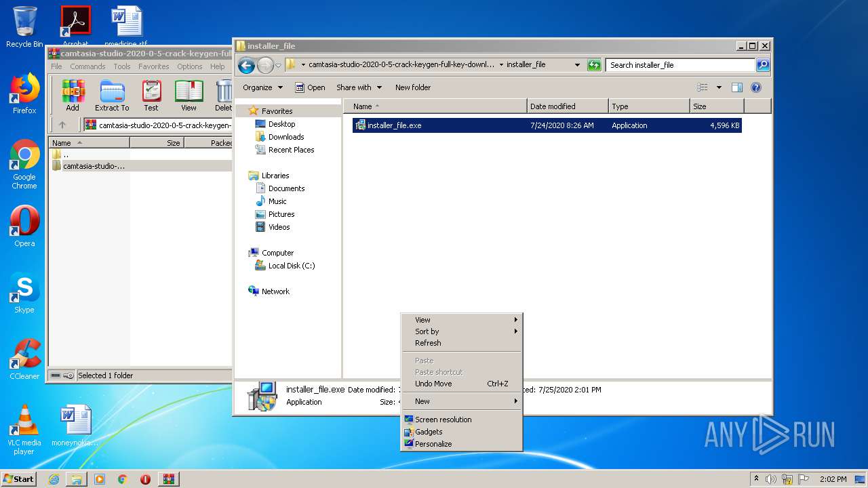
Task: Click the search magnifier icon in Explorer
Action: (763, 65)
